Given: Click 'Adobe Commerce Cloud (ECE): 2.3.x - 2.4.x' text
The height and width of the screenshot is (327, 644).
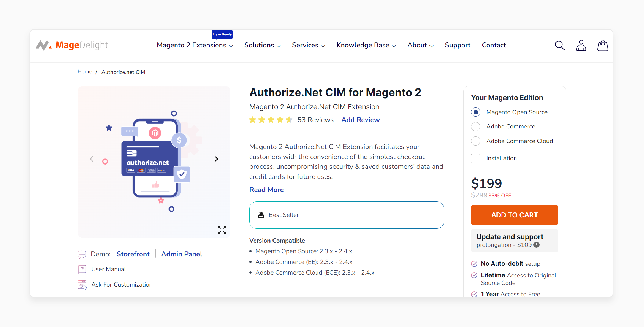Looking at the screenshot, I should pyautogui.click(x=314, y=273).
